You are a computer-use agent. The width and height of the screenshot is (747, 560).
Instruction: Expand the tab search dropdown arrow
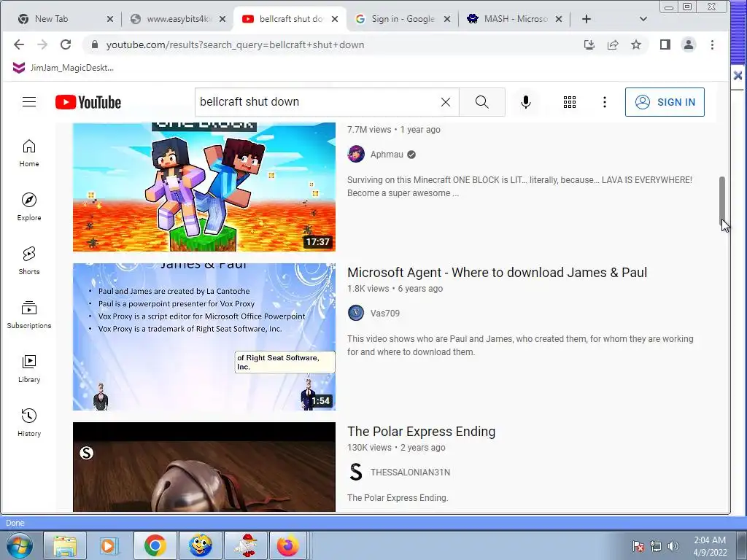[643, 19]
